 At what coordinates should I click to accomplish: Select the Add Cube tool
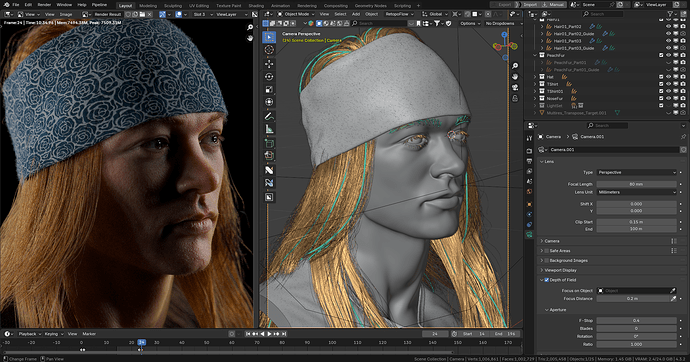tap(269, 143)
